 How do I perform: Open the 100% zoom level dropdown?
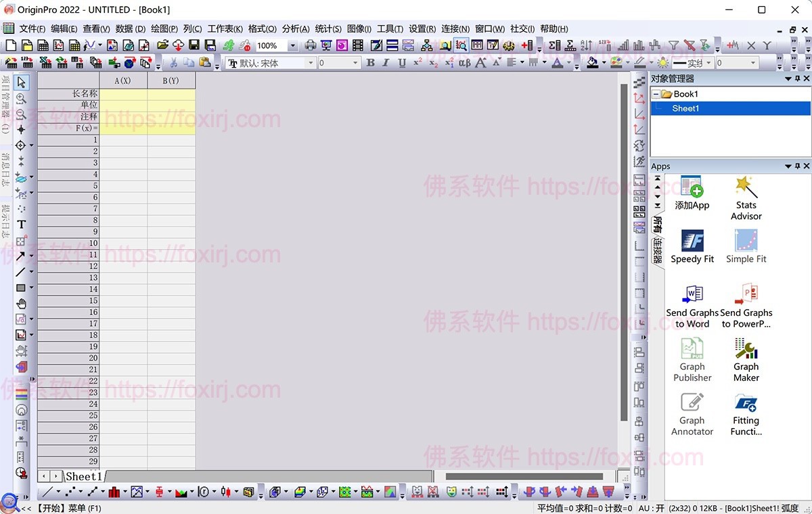coord(292,46)
